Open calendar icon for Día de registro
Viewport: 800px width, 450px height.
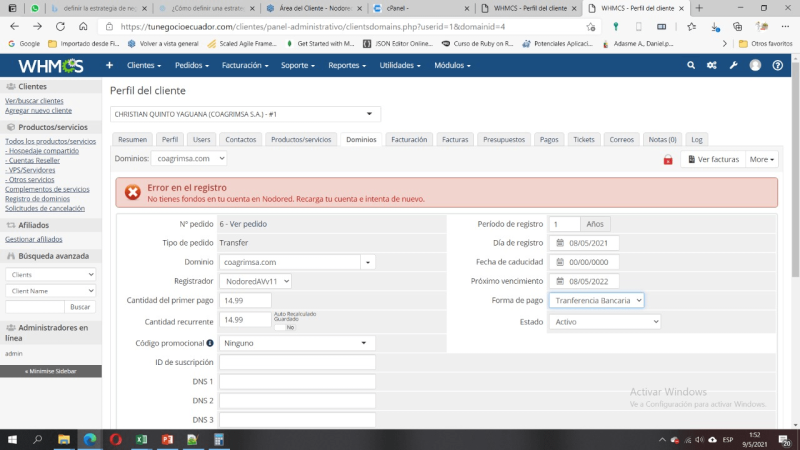click(x=560, y=243)
